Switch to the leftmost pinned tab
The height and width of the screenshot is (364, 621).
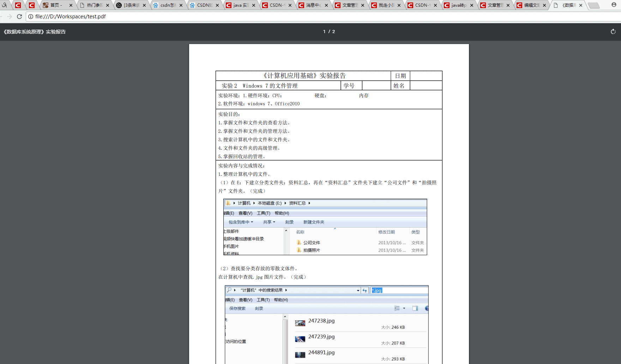(5, 5)
